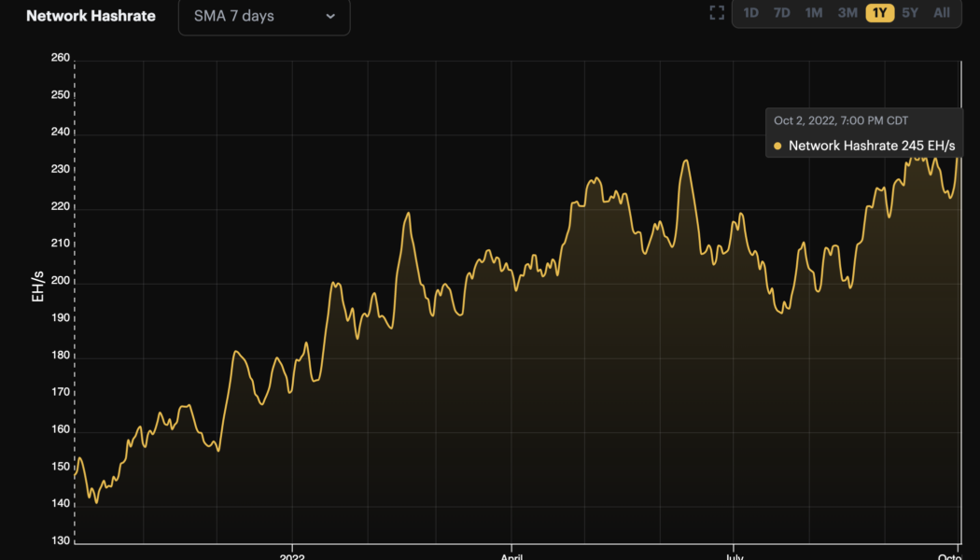Viewport: 980px width, 560px height.
Task: Show the 5Y hashrate history
Action: (x=910, y=13)
